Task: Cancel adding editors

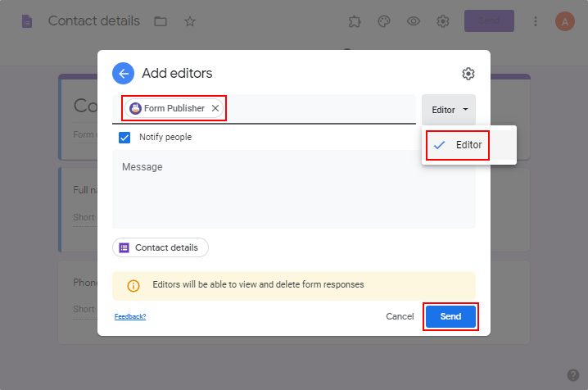Action: pyautogui.click(x=400, y=316)
